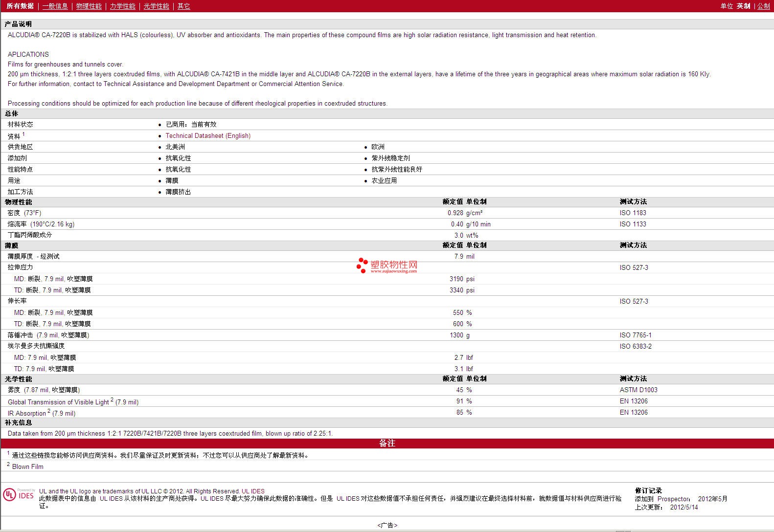Click footnote 2 superscript beside IR Absorption
The image size is (774, 532).
[49, 411]
